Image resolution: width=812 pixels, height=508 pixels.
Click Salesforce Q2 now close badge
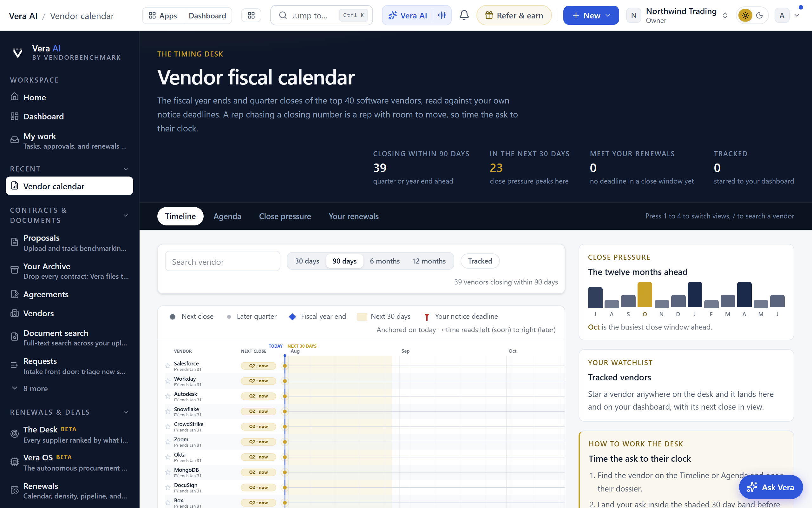(x=259, y=366)
